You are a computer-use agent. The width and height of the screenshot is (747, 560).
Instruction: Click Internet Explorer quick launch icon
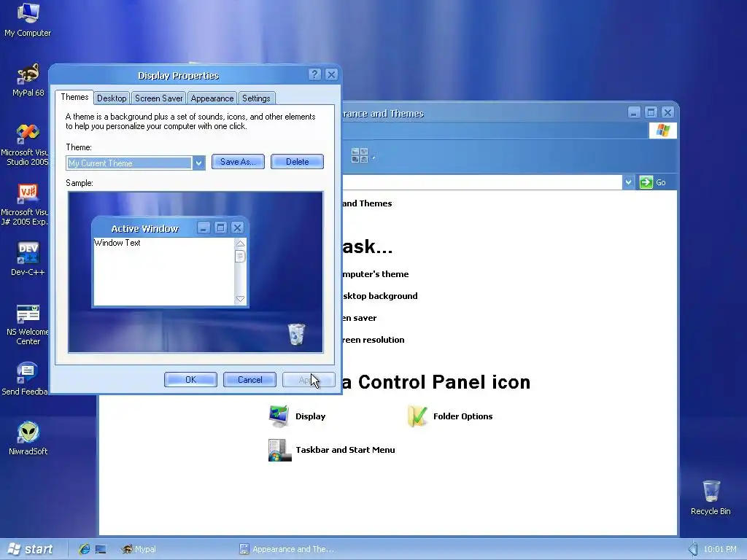pyautogui.click(x=85, y=549)
